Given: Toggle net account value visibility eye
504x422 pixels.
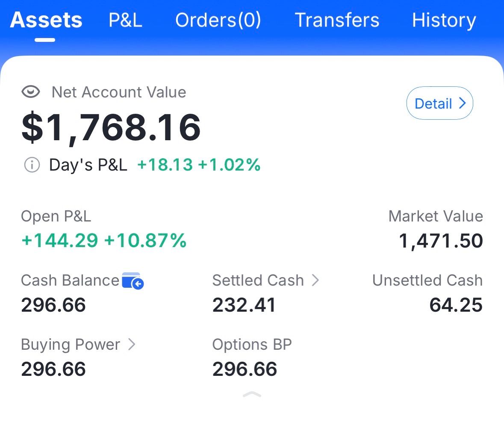Looking at the screenshot, I should [x=31, y=92].
